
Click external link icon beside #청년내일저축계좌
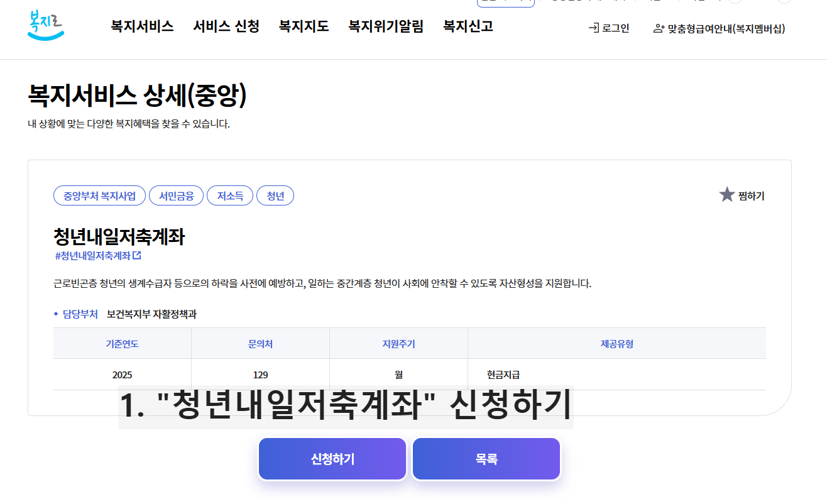(137, 256)
